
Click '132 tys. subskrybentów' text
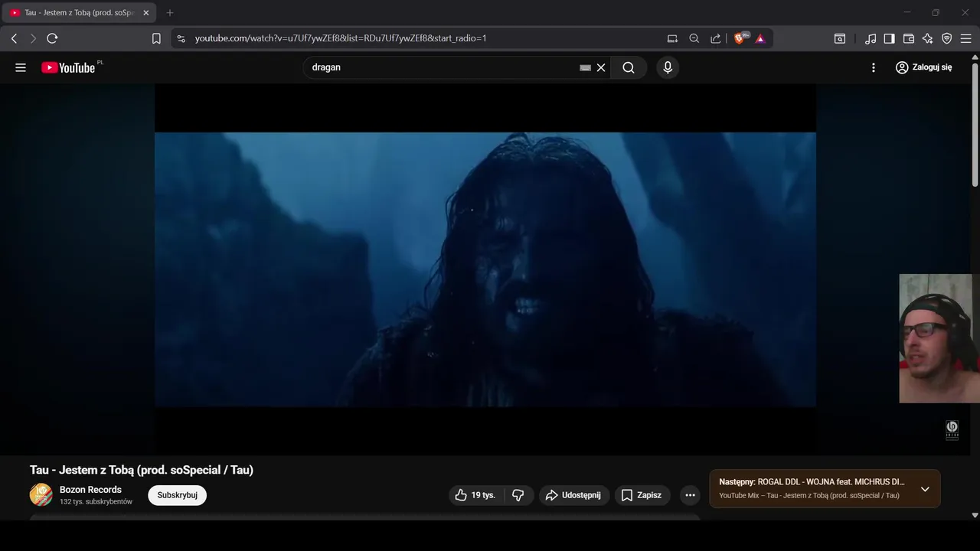click(x=96, y=502)
